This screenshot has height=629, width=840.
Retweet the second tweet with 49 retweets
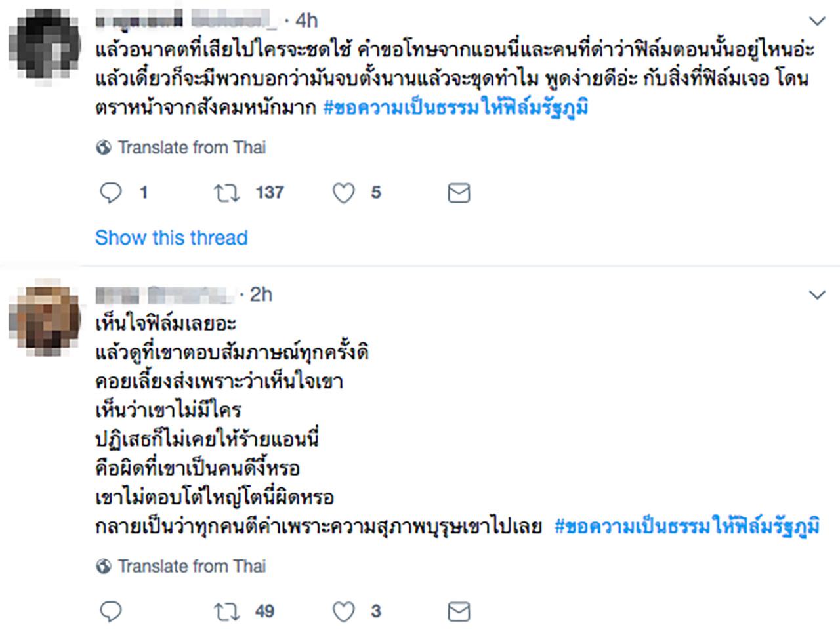[x=227, y=611]
